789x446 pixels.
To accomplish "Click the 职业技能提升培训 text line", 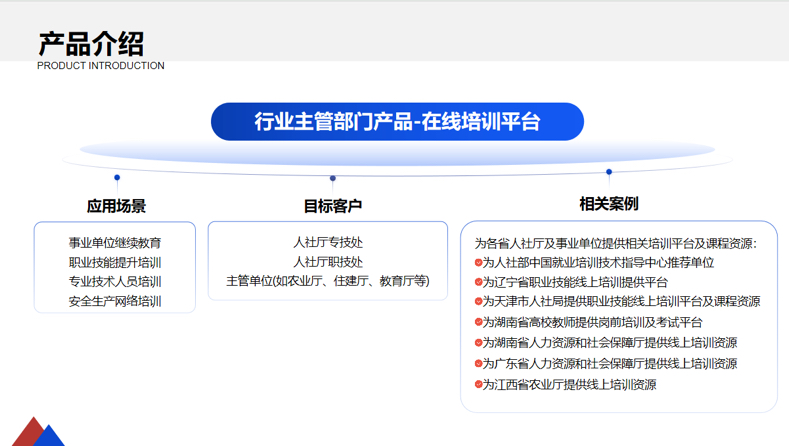I will [x=115, y=262].
